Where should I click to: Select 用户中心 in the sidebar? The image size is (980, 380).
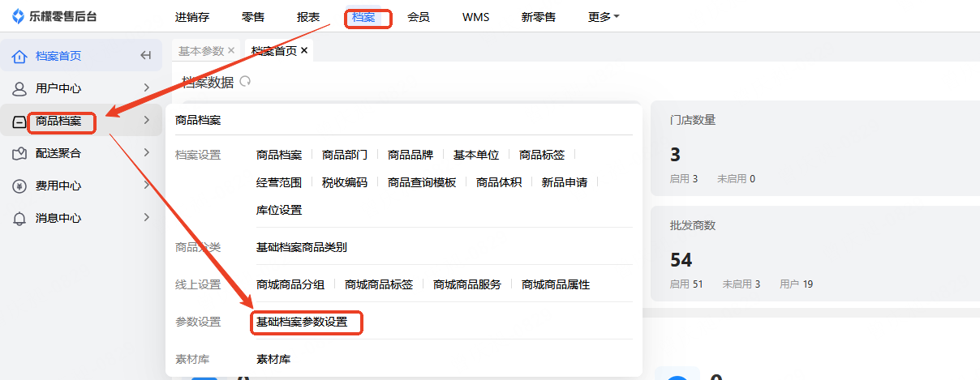click(58, 88)
